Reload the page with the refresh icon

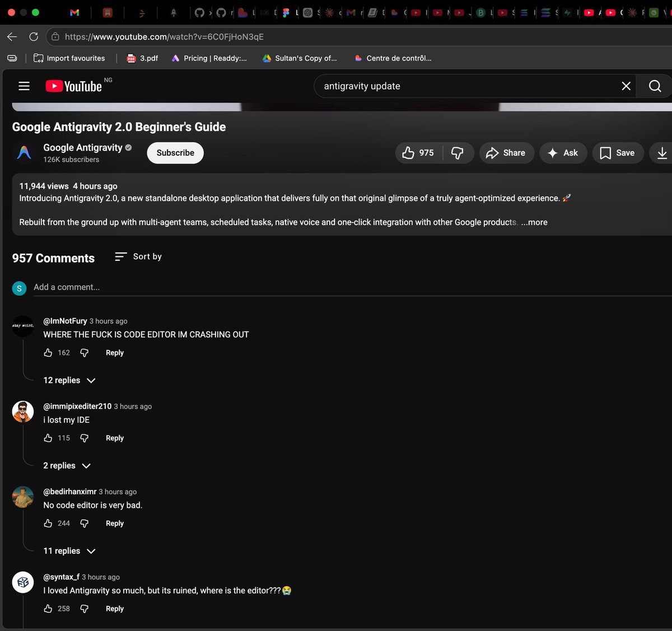click(34, 37)
